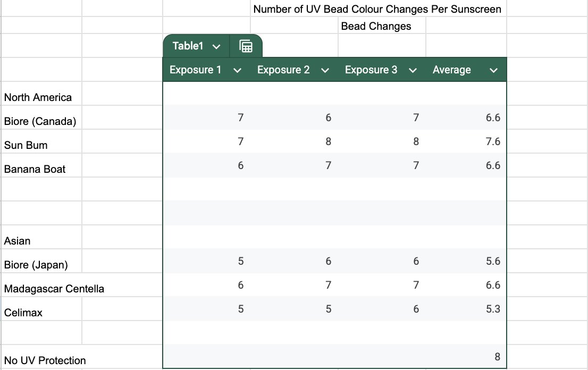Select the Table1 name label
The width and height of the screenshot is (588, 370).
point(188,46)
